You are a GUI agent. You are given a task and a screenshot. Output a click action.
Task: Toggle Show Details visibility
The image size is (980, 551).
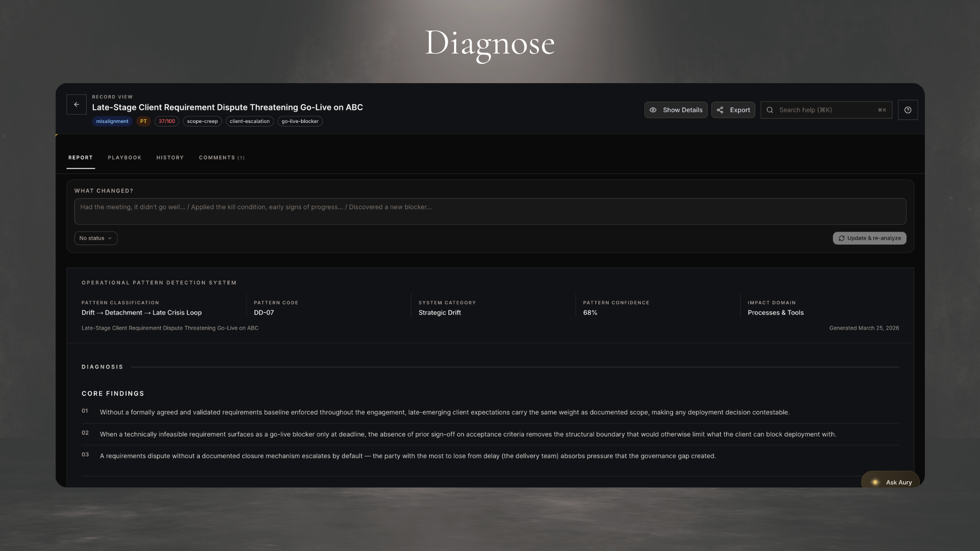click(676, 110)
